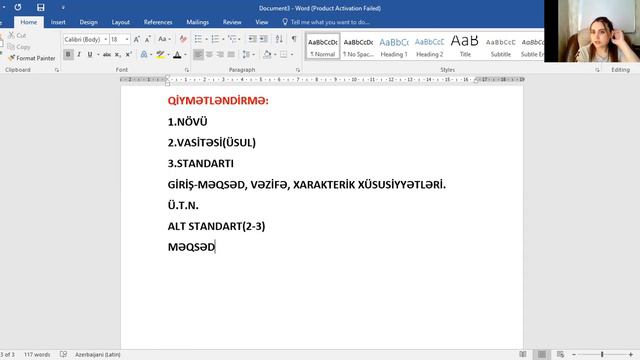Open the Change Case (Aa) menu

pos(164,39)
